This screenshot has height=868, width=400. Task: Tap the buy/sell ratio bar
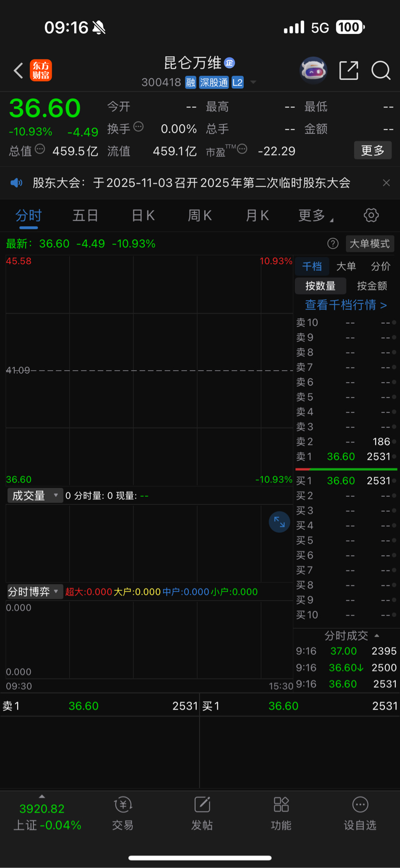coord(346,469)
